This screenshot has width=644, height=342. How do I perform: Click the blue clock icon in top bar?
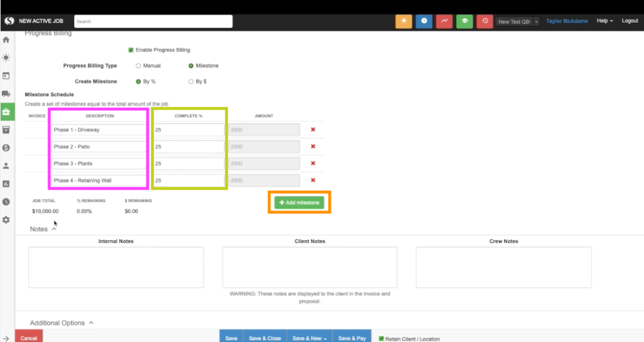pos(424,21)
